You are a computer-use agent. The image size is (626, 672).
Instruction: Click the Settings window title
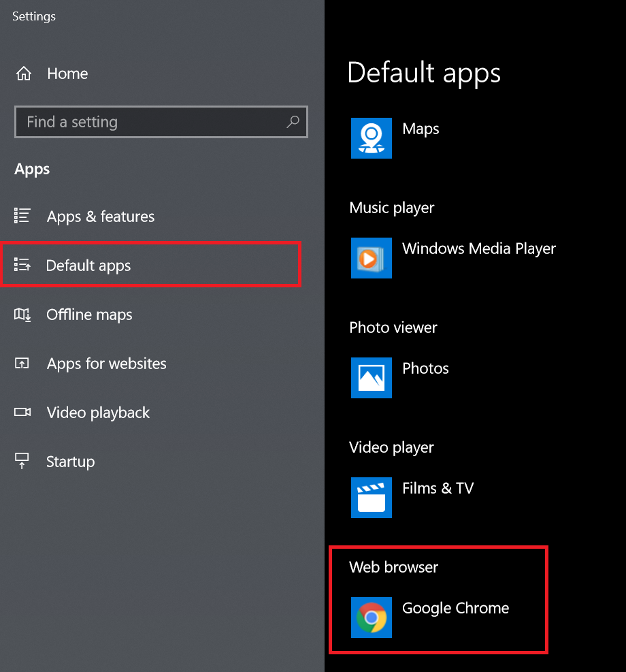coord(34,16)
